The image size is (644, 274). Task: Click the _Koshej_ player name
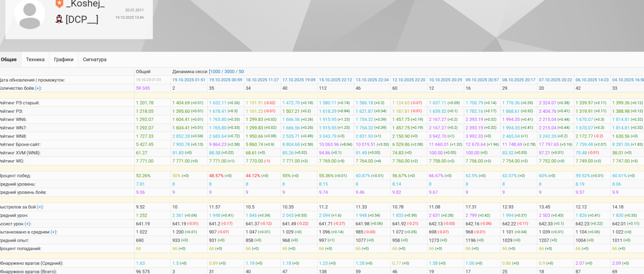[x=85, y=4]
